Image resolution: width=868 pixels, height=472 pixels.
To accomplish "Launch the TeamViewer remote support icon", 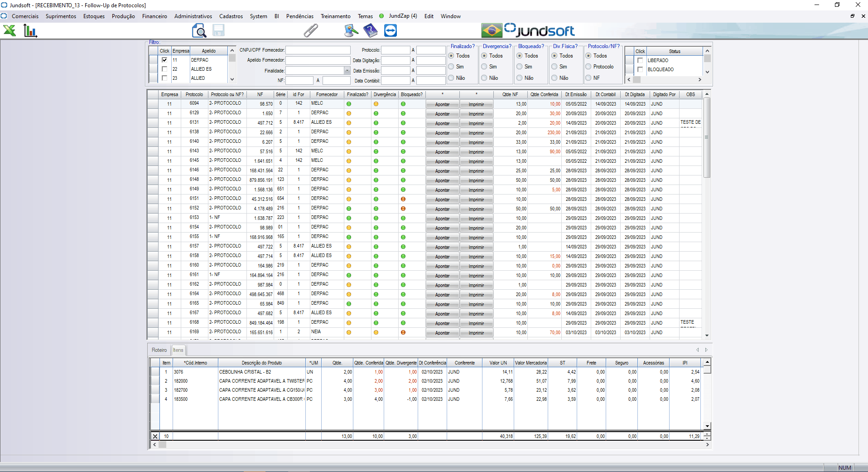I will coord(391,30).
